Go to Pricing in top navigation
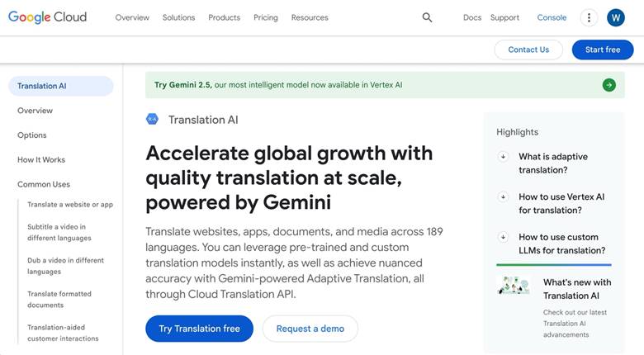This screenshot has width=644, height=355. click(x=266, y=17)
